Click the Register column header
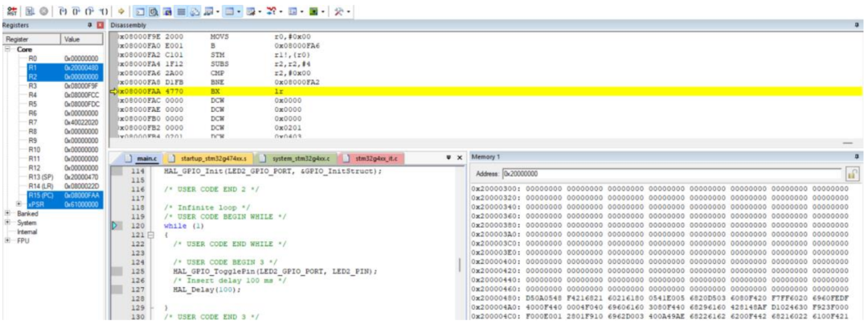 (31, 39)
